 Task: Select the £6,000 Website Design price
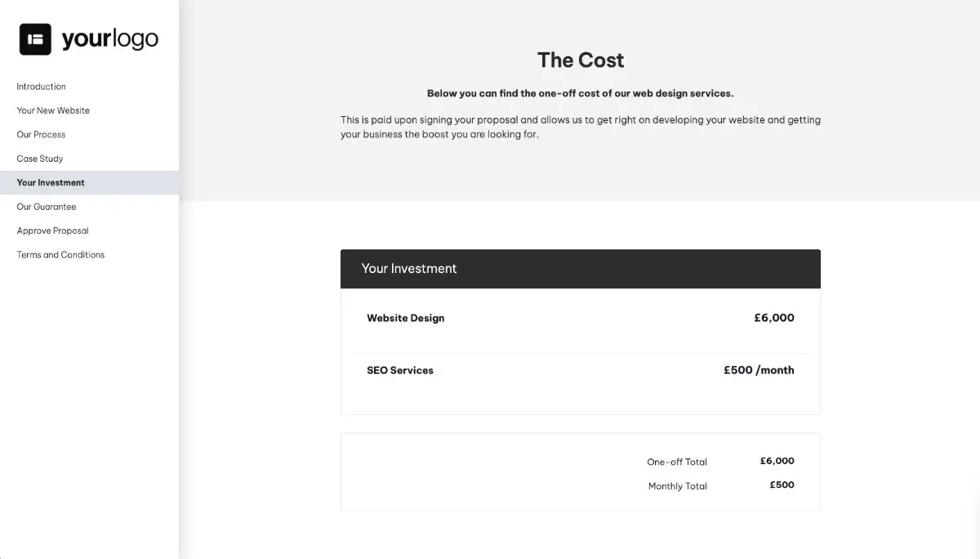coord(773,318)
